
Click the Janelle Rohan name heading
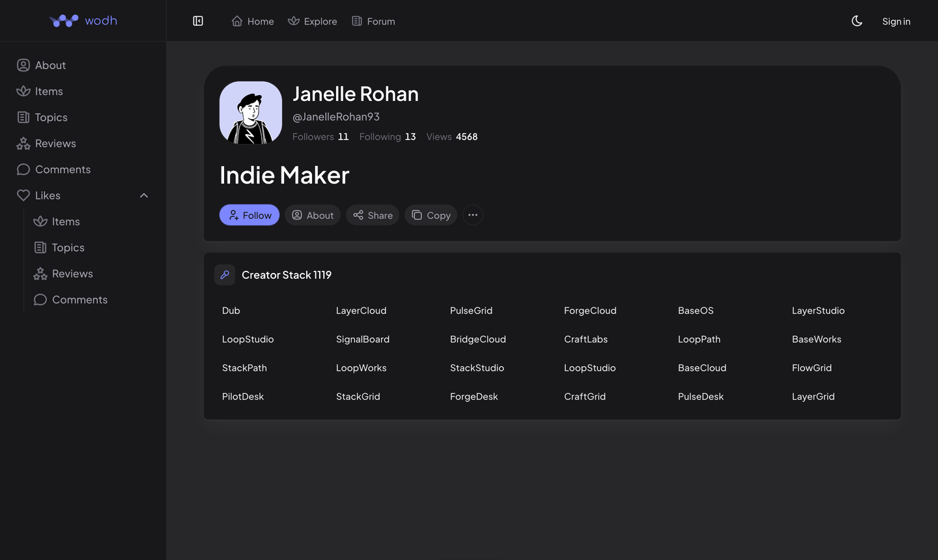click(x=356, y=94)
